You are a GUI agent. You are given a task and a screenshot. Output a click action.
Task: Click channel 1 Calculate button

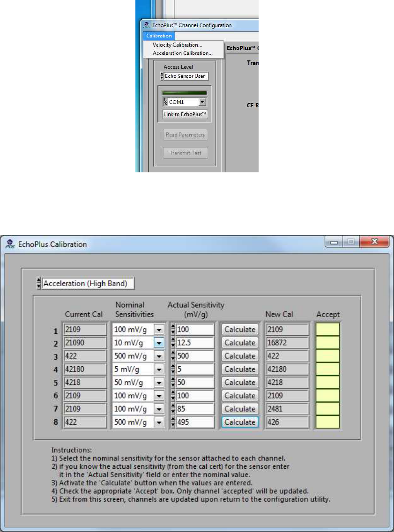coord(239,329)
